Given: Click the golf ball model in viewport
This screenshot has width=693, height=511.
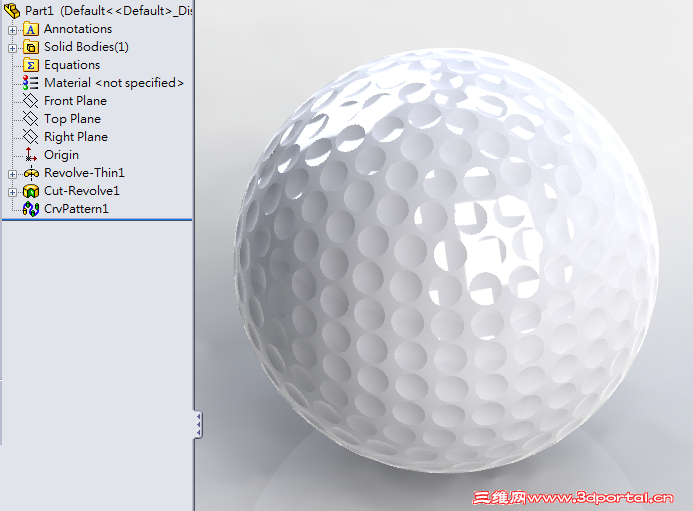Looking at the screenshot, I should [446, 261].
